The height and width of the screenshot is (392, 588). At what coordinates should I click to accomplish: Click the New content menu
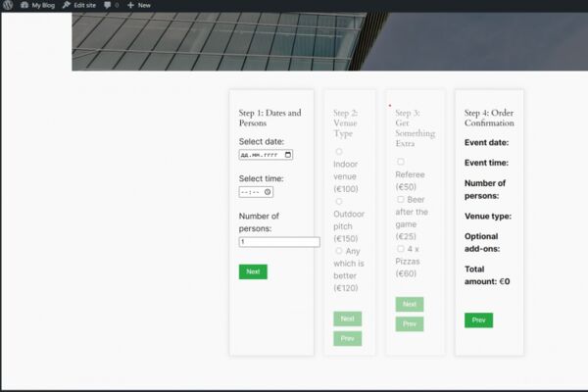139,5
